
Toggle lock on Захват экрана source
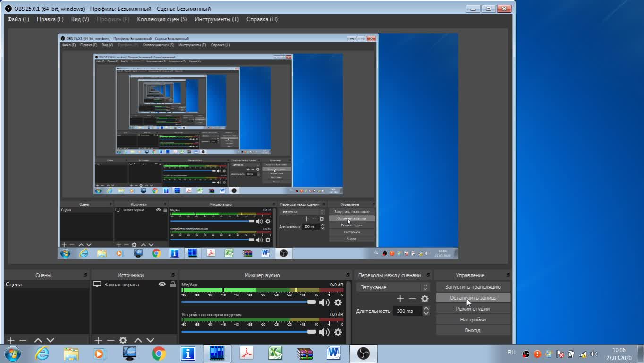click(x=173, y=285)
